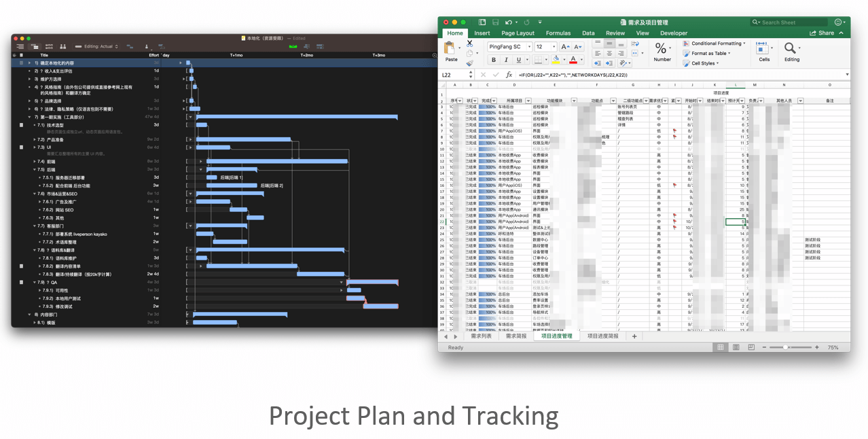Viewport: 868px width, 439px height.
Task: Toggle Italic formatting in Excel
Action: click(505, 60)
